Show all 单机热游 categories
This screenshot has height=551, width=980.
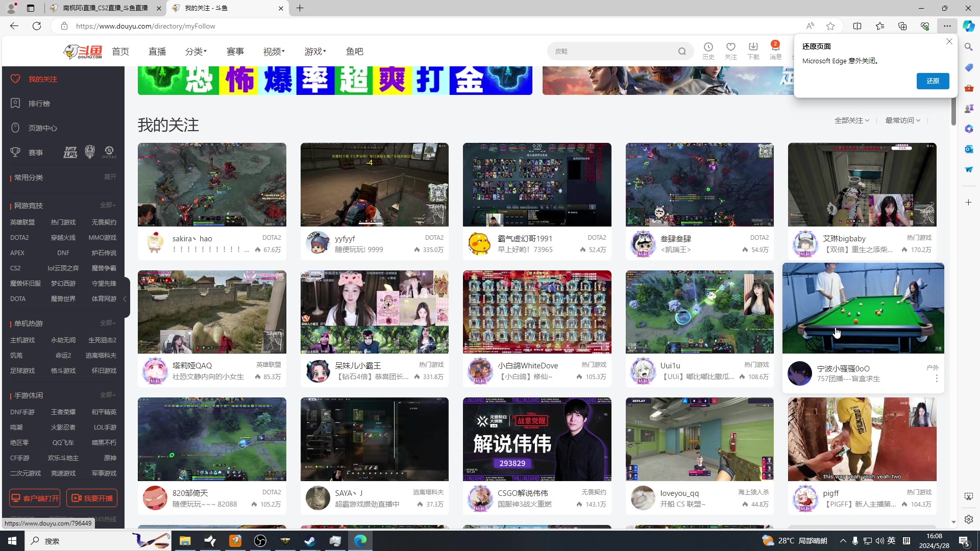[x=108, y=323]
